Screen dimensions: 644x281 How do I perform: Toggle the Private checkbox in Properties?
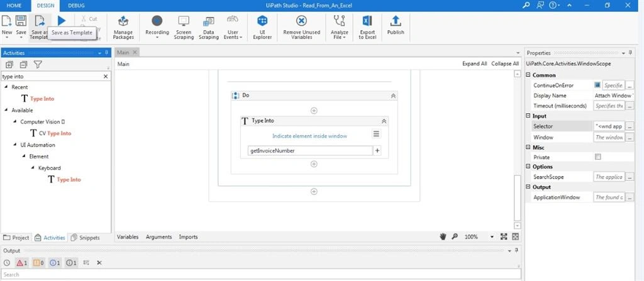click(598, 157)
